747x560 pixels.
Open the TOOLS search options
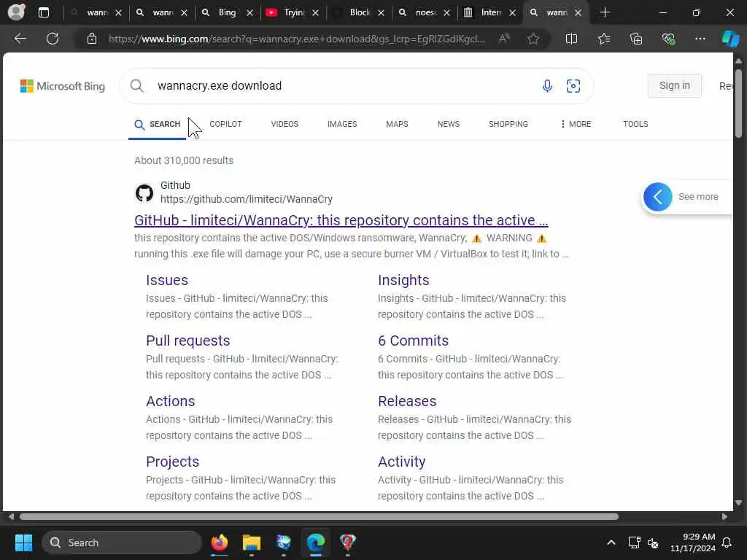tap(635, 124)
